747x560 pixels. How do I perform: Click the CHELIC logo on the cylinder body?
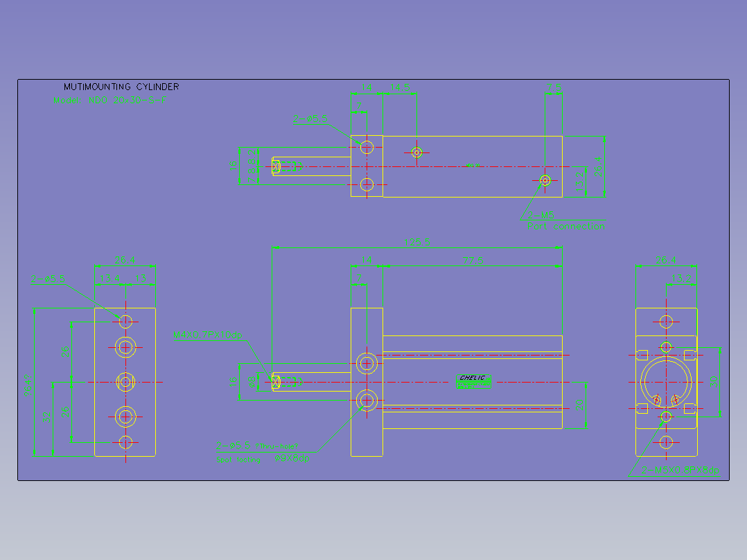click(x=473, y=378)
